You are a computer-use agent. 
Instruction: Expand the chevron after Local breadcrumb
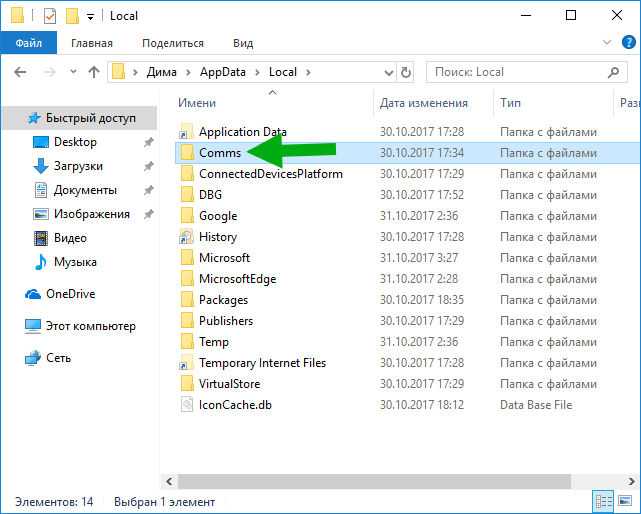point(308,73)
